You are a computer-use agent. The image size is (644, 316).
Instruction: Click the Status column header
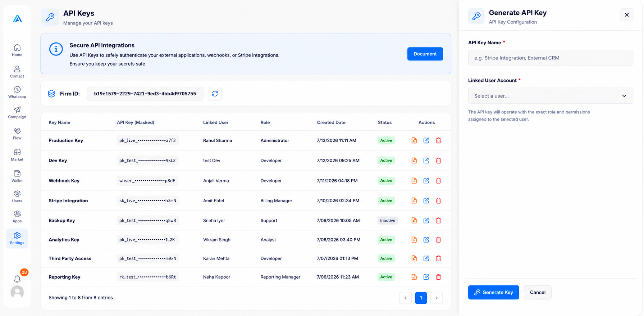click(x=384, y=122)
